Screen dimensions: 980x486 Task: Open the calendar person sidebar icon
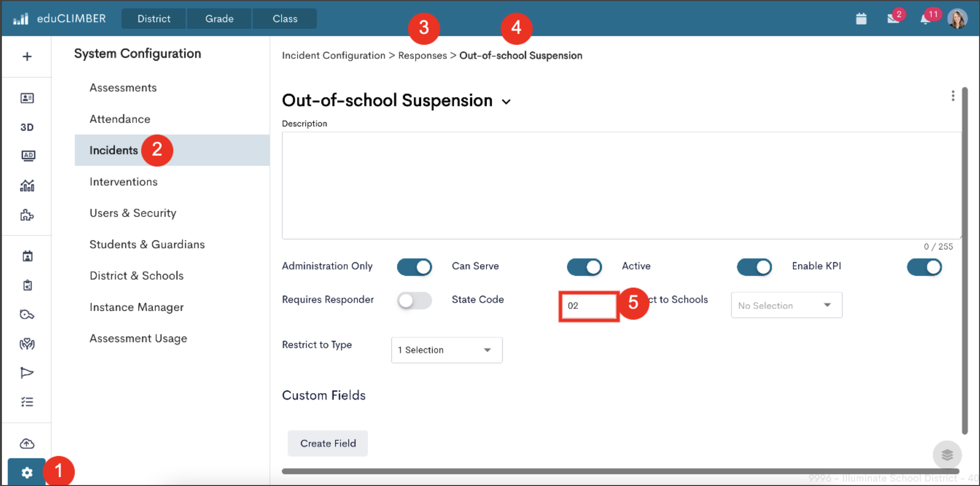tap(28, 256)
